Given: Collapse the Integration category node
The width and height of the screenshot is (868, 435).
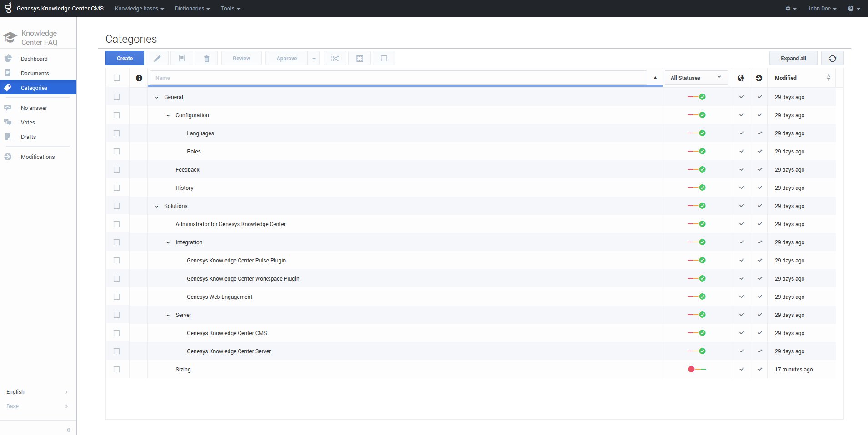Looking at the screenshot, I should pos(168,243).
